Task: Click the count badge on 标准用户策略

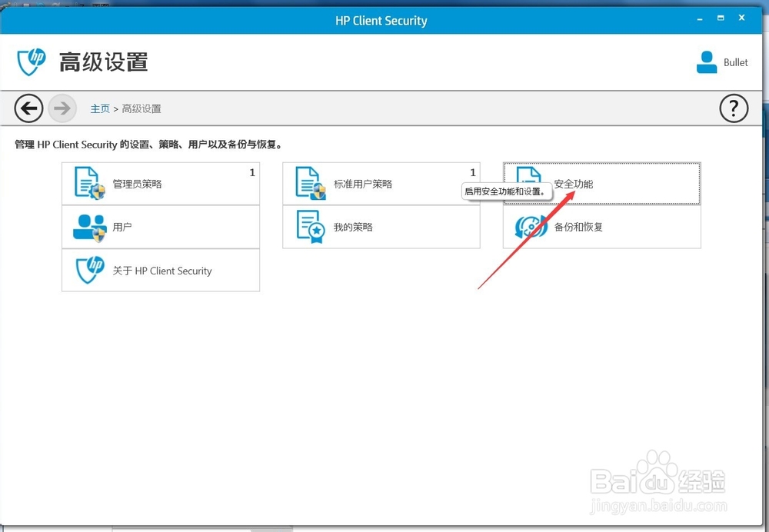Action: (x=473, y=173)
